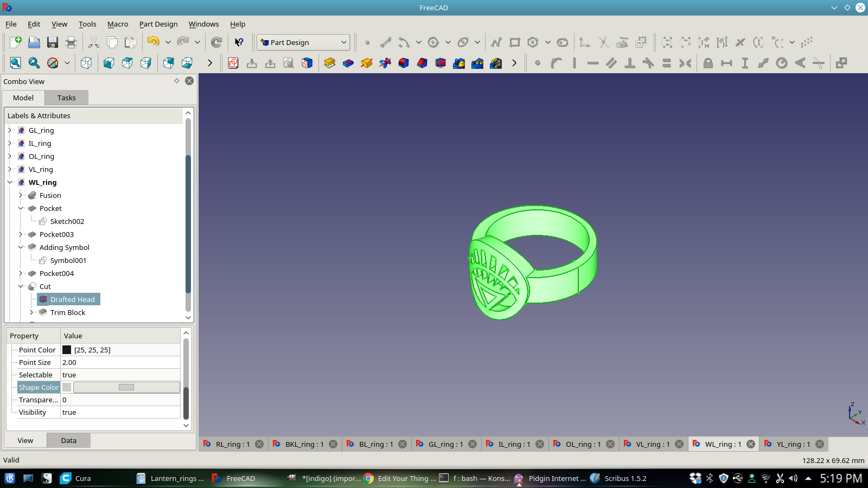
Task: Open the Part Design workbench selector
Action: (304, 42)
